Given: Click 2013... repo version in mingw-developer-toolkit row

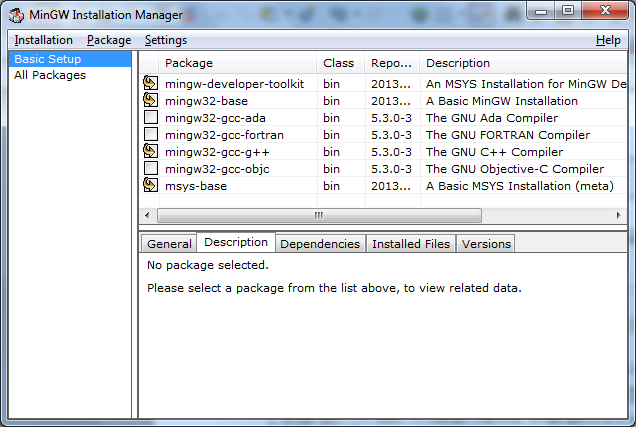Looking at the screenshot, I should (391, 84).
